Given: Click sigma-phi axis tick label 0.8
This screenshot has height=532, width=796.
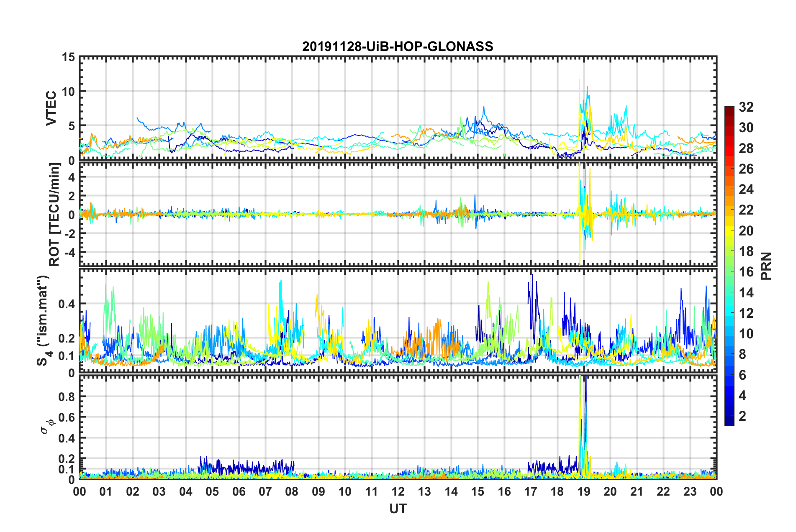Looking at the screenshot, I should 67,396.
